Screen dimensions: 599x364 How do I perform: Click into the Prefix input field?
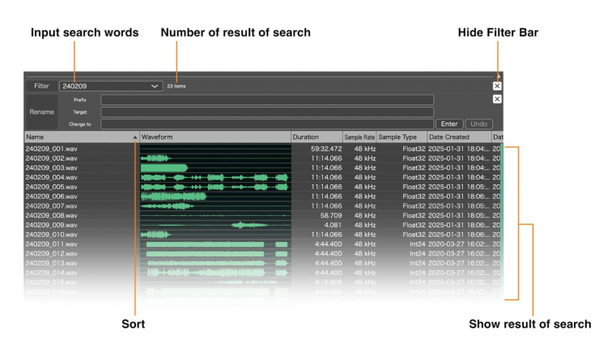click(266, 99)
